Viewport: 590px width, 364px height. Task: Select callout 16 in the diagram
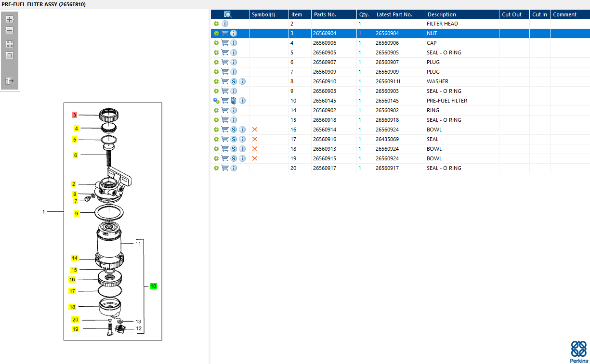pos(72,279)
